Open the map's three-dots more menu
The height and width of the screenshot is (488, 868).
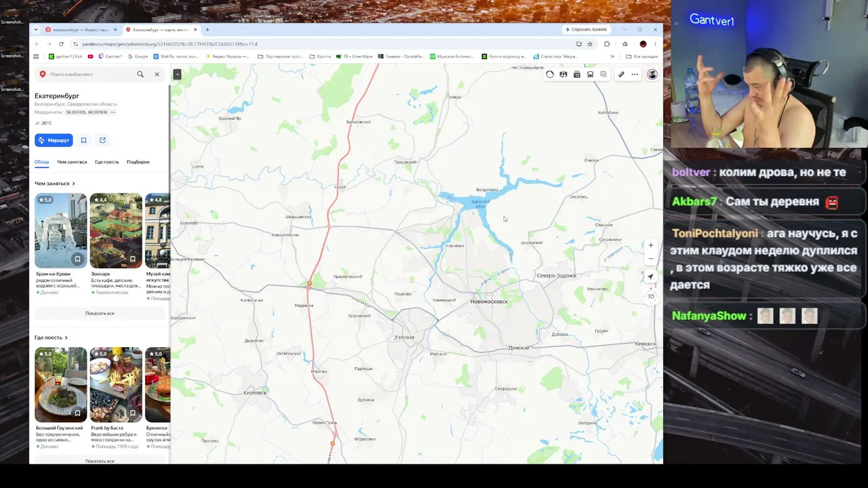point(635,75)
